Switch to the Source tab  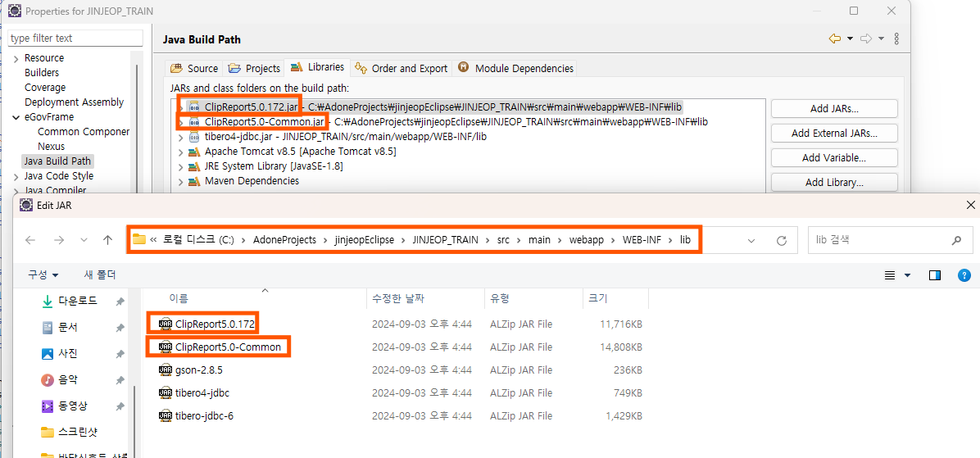(x=194, y=68)
